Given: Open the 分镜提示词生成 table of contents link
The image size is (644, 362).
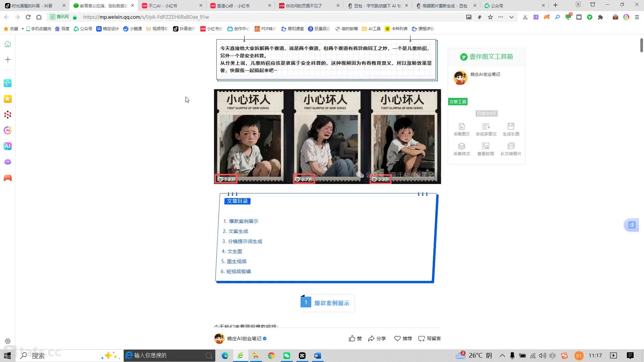Looking at the screenshot, I should (245, 241).
